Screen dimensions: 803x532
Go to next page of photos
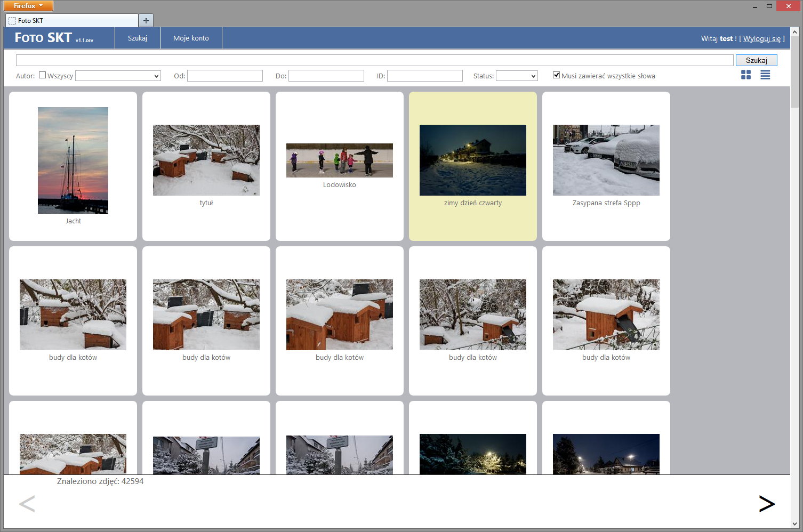(766, 504)
